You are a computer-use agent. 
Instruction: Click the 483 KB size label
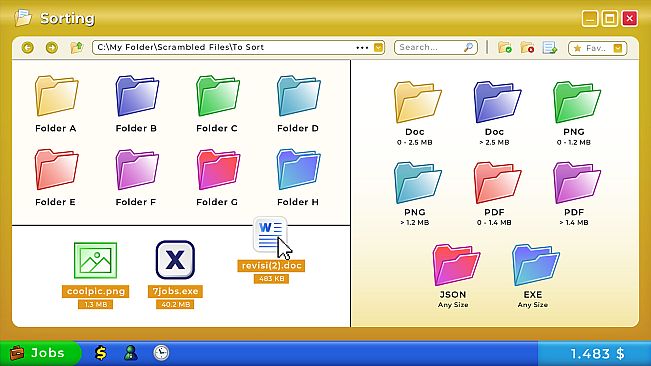point(271,278)
